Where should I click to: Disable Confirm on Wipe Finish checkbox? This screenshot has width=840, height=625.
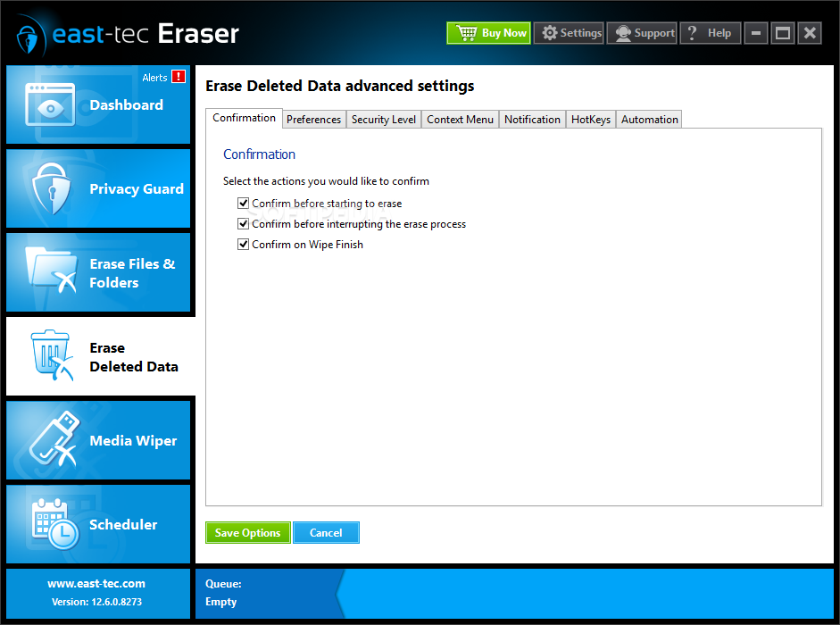(x=243, y=244)
